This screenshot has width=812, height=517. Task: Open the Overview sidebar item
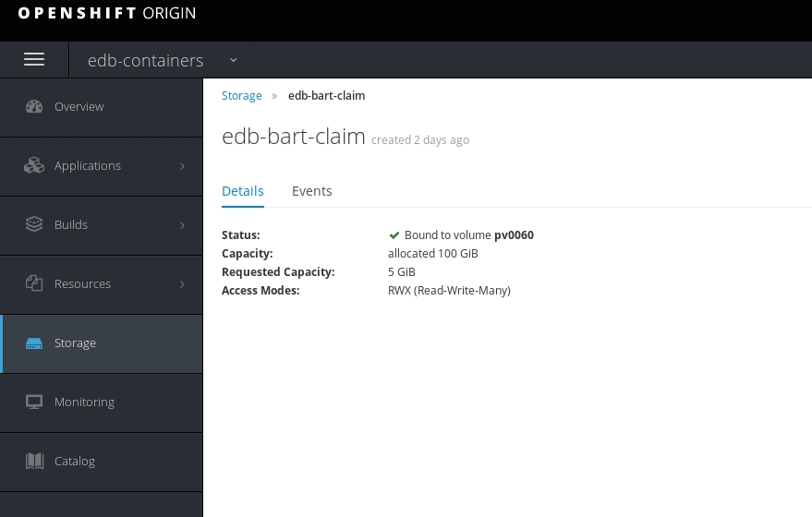[x=101, y=107]
